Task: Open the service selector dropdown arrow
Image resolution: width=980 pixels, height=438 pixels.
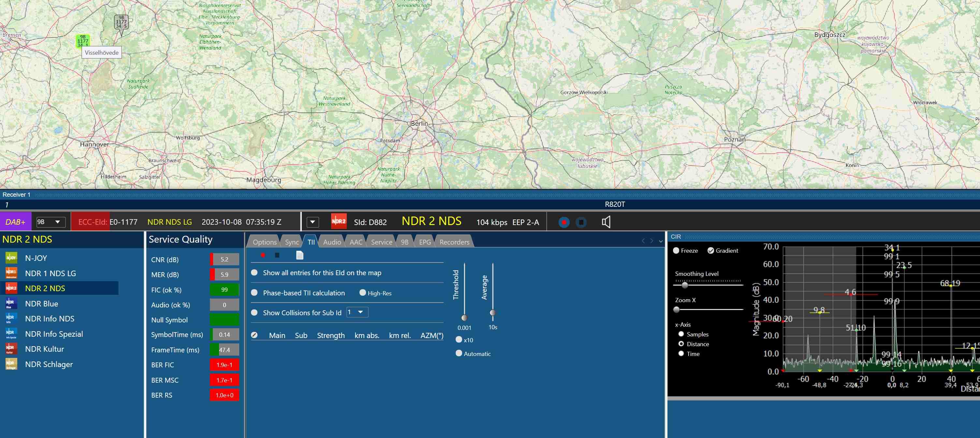Action: tap(312, 222)
